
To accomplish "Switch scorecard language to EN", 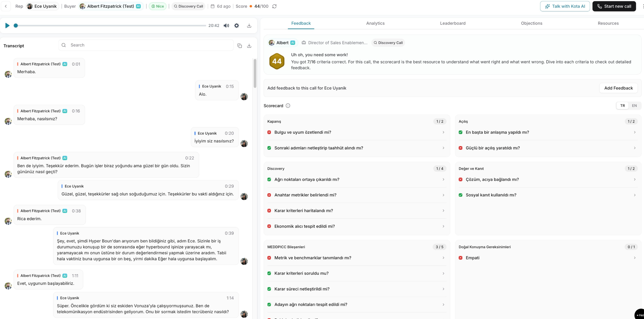I will [634, 106].
